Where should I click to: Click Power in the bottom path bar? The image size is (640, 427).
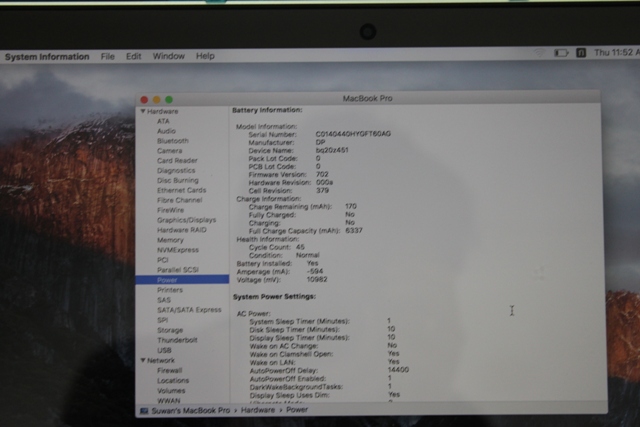[297, 409]
